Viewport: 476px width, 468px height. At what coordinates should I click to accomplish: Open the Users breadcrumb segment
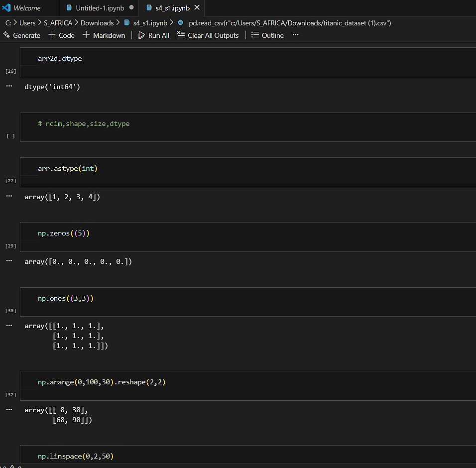coord(27,23)
